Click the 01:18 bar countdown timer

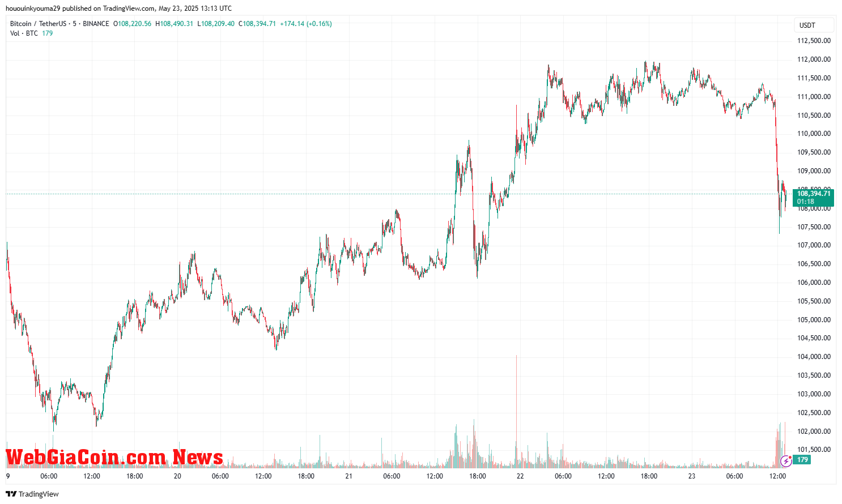[805, 202]
